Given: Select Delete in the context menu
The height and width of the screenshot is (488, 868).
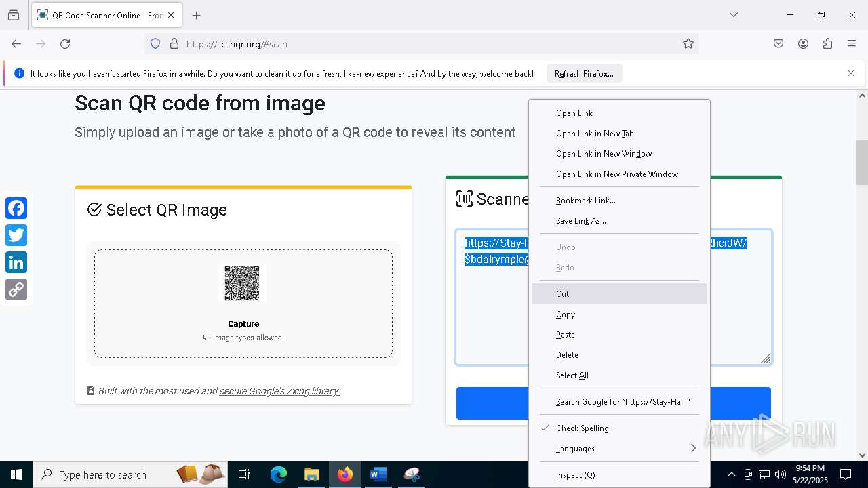Looking at the screenshot, I should (619, 355).
